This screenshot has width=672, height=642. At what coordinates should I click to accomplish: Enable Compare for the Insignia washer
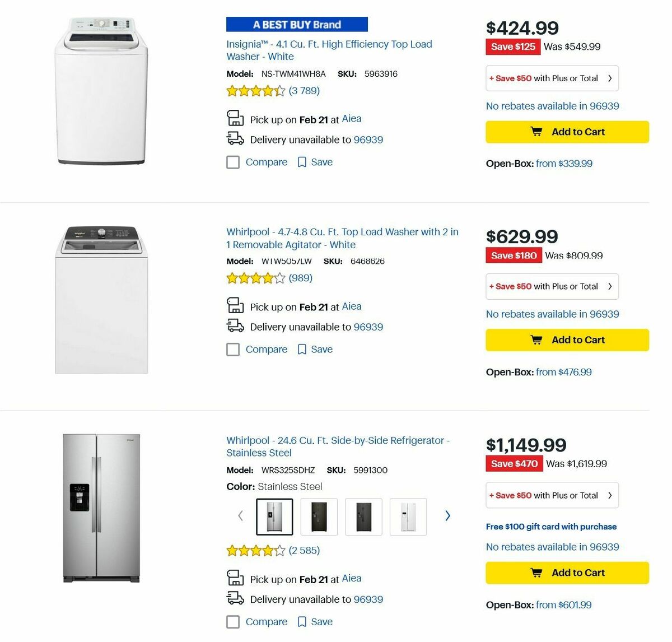coord(233,162)
